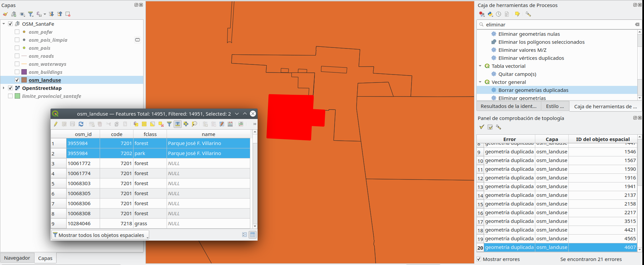This screenshot has height=265, width=644.
Task: Enable osm_pofw layer checkbox
Action: (x=17, y=32)
